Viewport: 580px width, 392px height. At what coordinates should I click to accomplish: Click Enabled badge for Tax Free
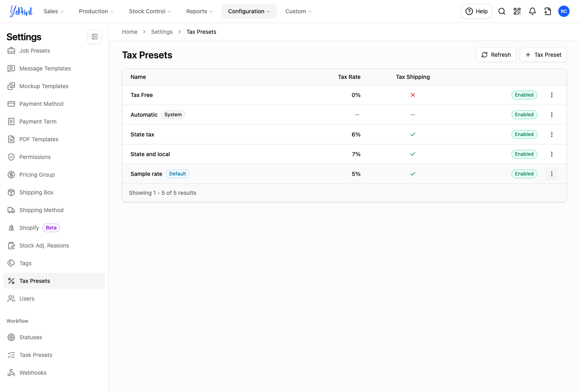(x=524, y=95)
